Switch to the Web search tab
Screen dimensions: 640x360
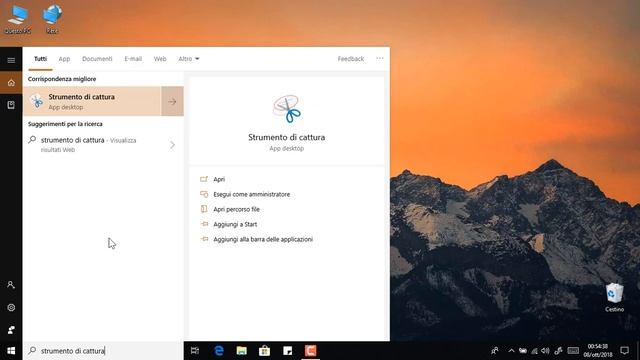pyautogui.click(x=160, y=59)
